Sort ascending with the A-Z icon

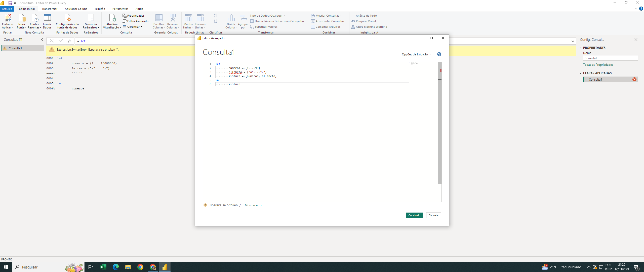pos(216,16)
